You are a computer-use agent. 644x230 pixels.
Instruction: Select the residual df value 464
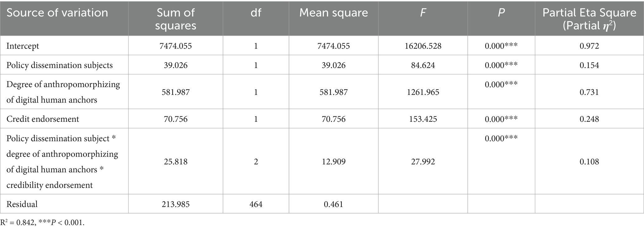click(x=256, y=204)
